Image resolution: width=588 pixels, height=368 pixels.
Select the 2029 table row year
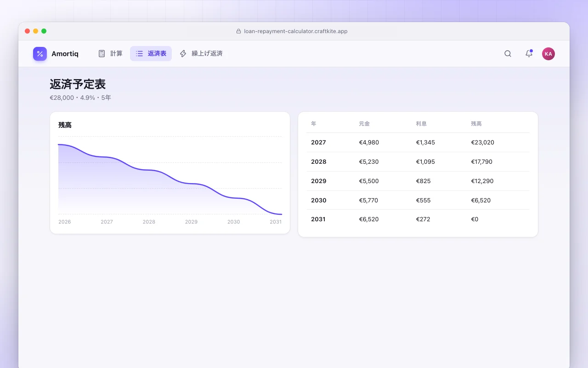(x=318, y=181)
